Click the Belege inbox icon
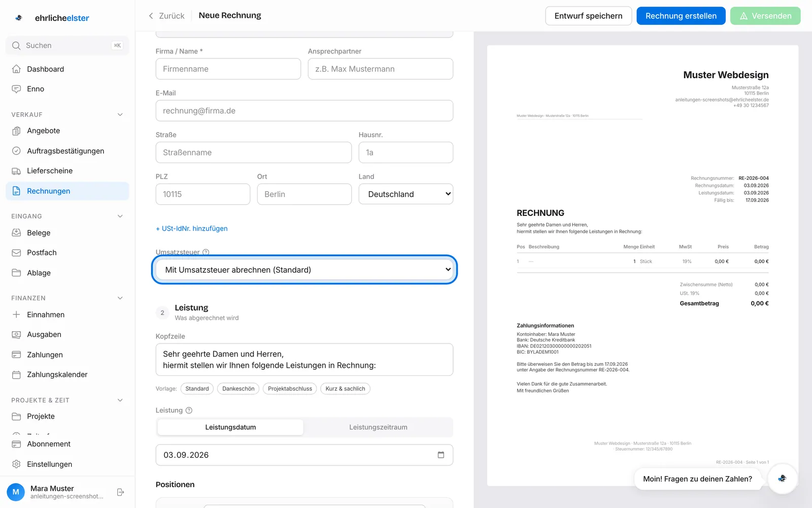The width and height of the screenshot is (812, 508). (x=16, y=233)
